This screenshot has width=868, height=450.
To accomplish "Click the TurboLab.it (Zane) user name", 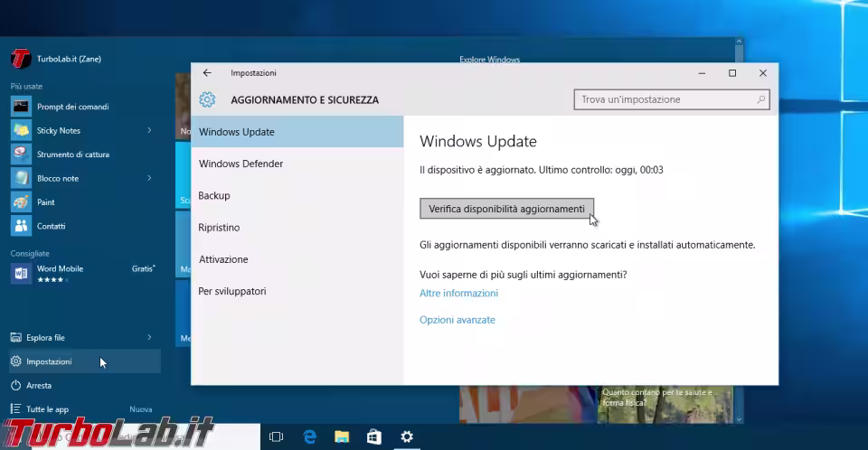I will pos(69,59).
